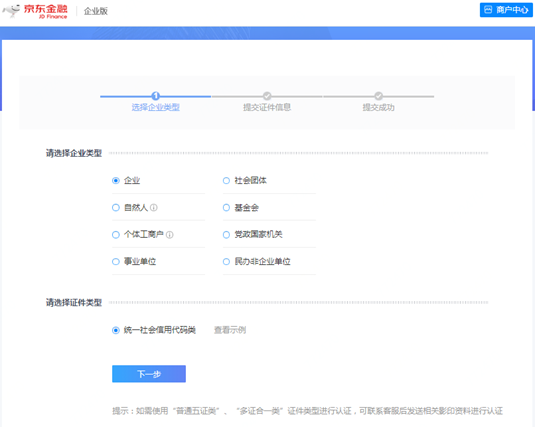Click the JD Finance logo
The height and width of the screenshot is (427, 535).
(35, 11)
